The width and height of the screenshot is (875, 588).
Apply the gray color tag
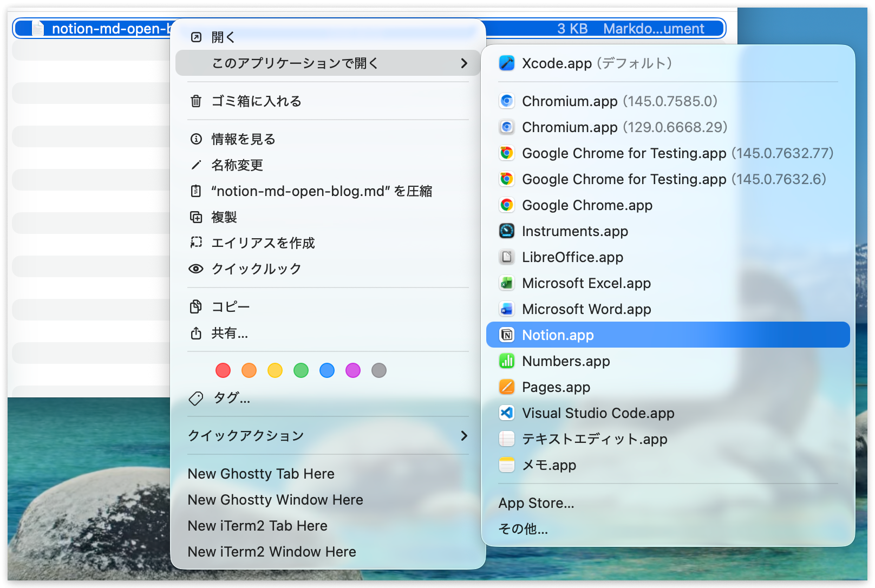379,370
